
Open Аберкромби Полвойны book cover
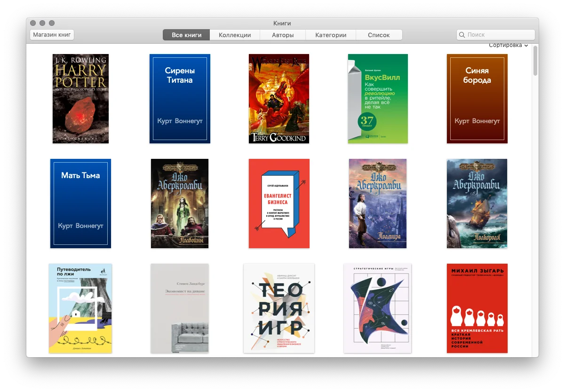coord(180,204)
